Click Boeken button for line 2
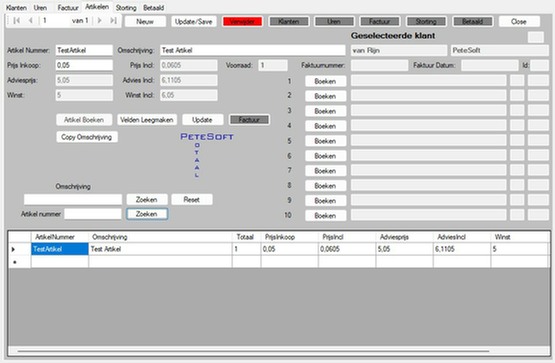 click(x=325, y=96)
